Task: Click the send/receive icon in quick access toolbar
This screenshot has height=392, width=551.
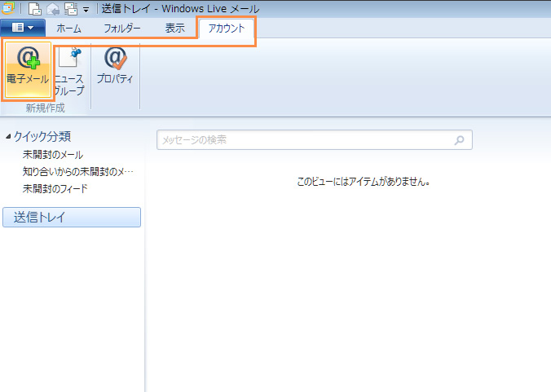Action: click(70, 9)
